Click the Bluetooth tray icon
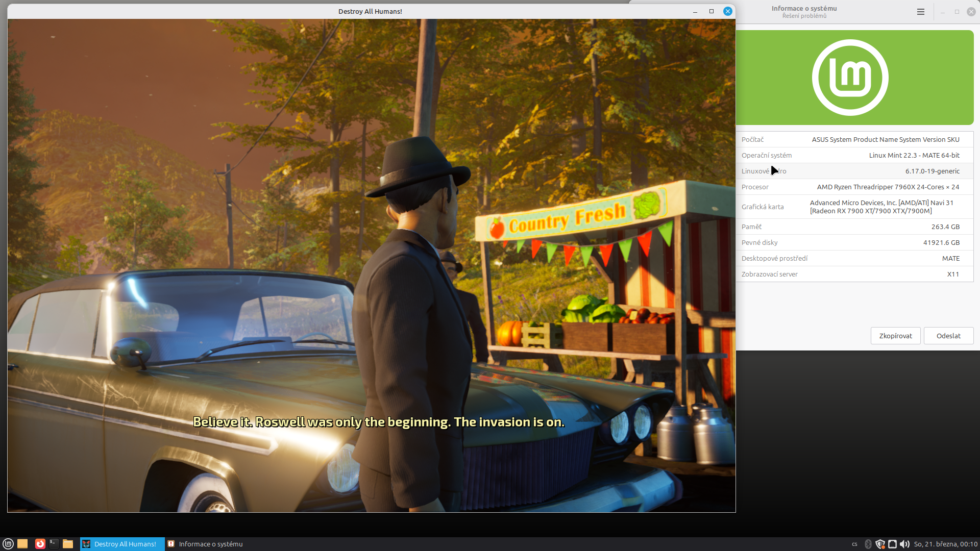The image size is (980, 551). point(868,544)
